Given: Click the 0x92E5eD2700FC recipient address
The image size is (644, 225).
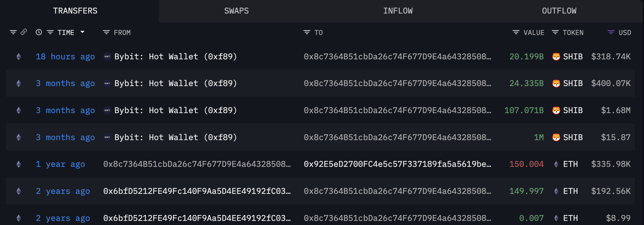Looking at the screenshot, I should (x=397, y=164).
